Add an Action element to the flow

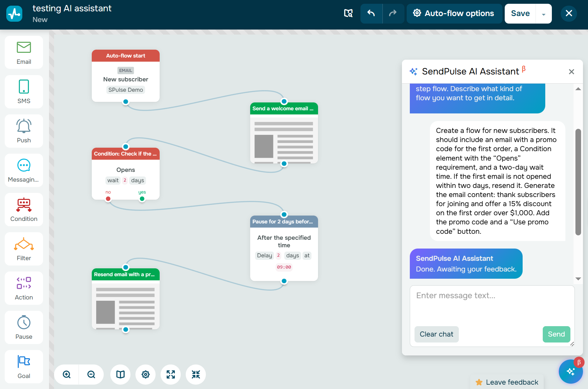click(x=24, y=288)
